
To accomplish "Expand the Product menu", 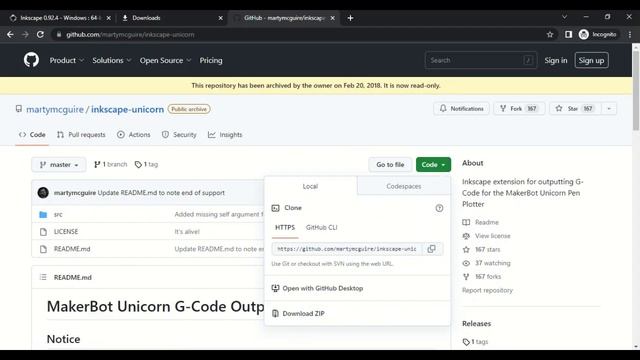I will (x=67, y=60).
